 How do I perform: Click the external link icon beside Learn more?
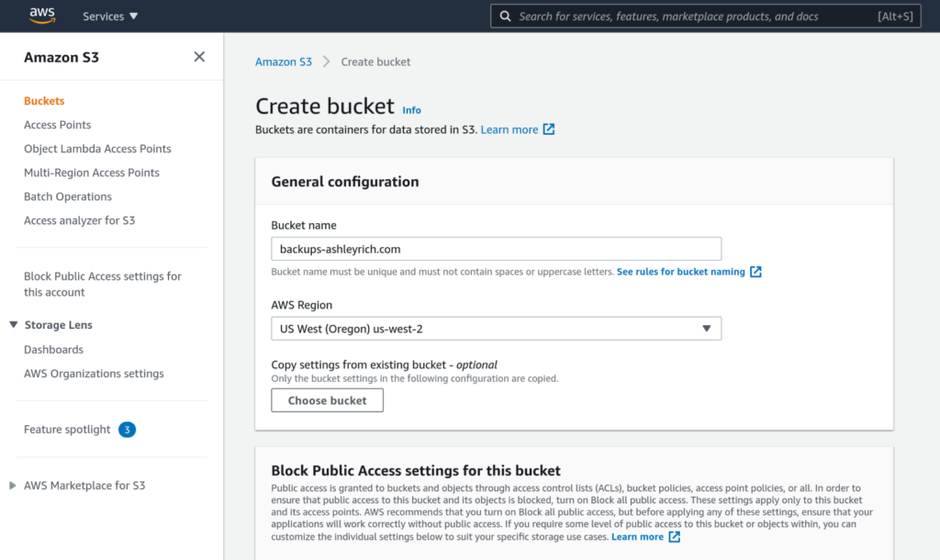click(549, 129)
